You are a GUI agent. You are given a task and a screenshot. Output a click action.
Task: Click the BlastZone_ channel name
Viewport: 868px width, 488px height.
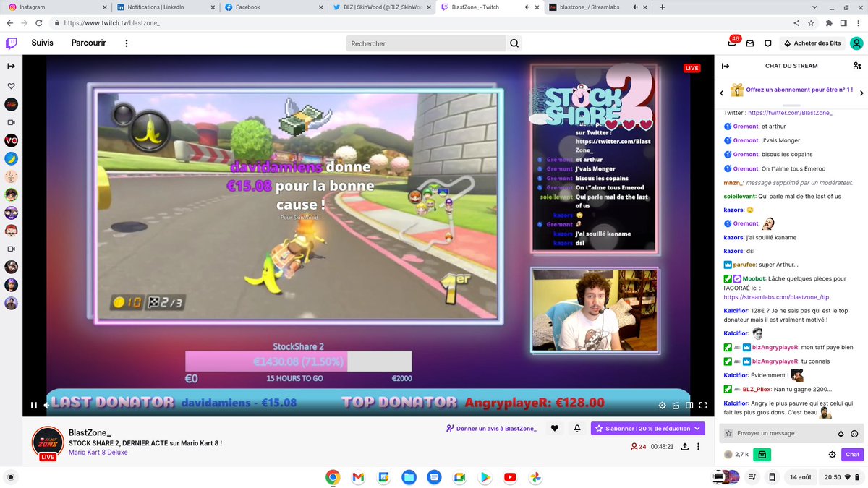[x=90, y=432]
